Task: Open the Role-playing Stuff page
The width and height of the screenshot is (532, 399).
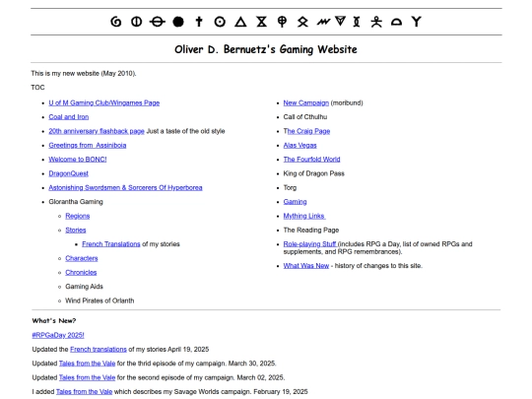Action: coord(309,244)
